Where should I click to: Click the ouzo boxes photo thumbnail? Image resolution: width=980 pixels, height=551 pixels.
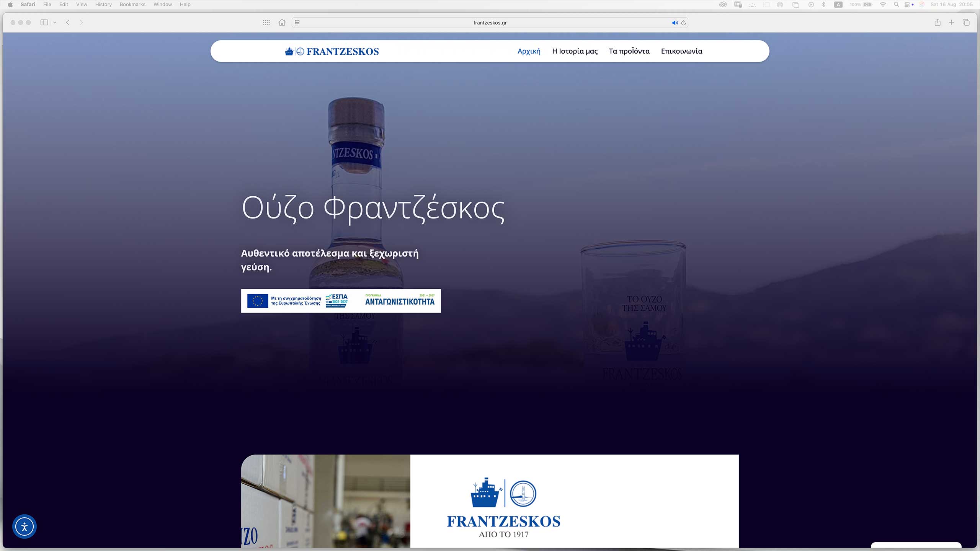pyautogui.click(x=325, y=501)
